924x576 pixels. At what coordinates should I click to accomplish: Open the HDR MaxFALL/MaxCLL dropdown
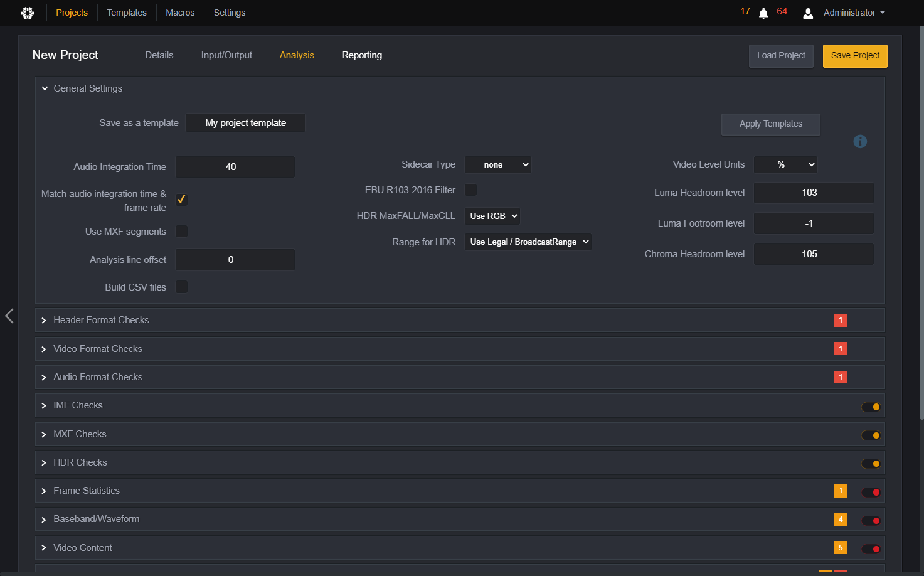point(492,216)
